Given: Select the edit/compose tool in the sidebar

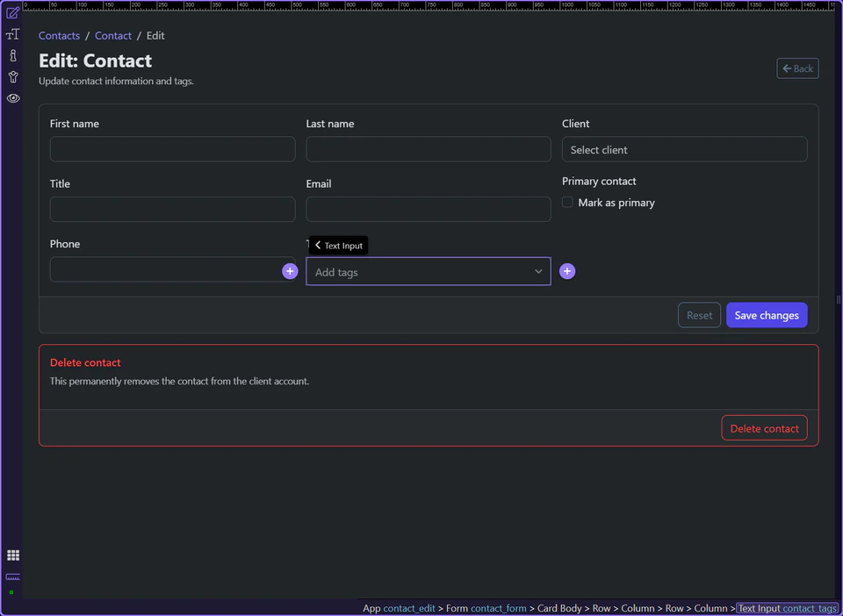Looking at the screenshot, I should click(12, 12).
